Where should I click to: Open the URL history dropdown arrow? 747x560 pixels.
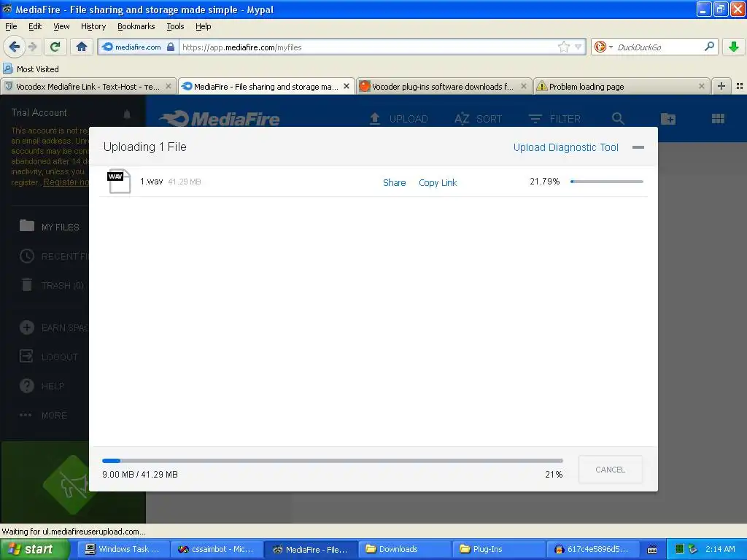click(578, 47)
